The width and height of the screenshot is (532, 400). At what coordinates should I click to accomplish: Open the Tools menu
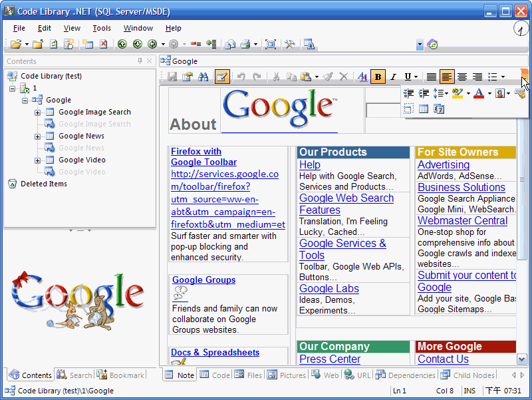tap(102, 28)
